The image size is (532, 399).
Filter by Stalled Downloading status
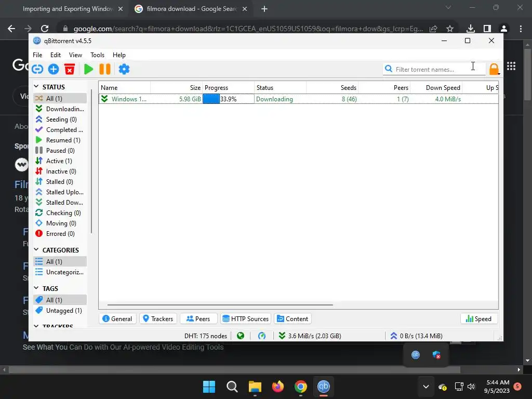60,203
